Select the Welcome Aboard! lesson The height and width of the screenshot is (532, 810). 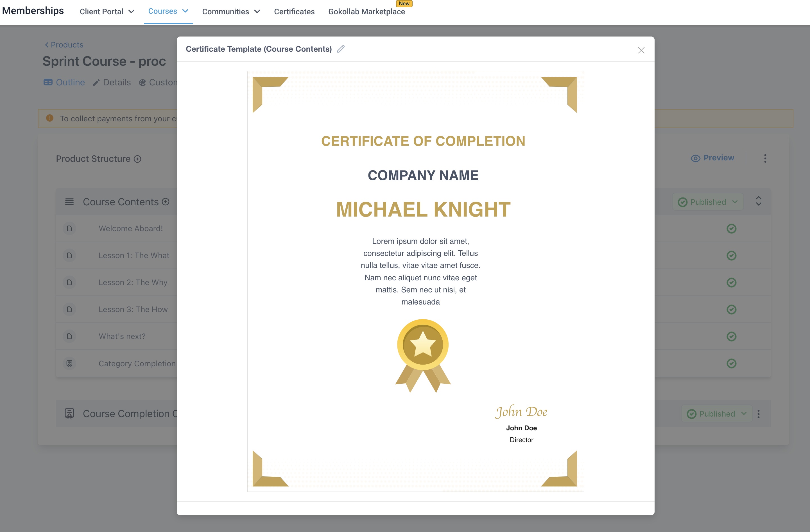[x=131, y=229]
